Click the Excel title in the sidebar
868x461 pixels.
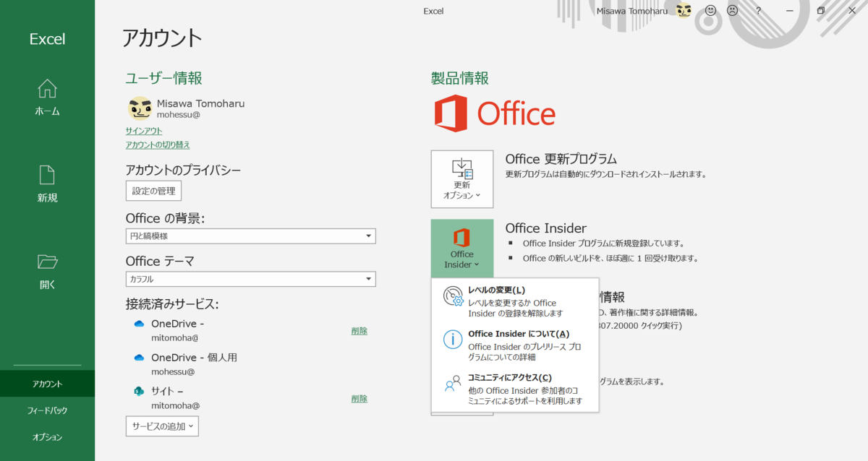(x=47, y=39)
